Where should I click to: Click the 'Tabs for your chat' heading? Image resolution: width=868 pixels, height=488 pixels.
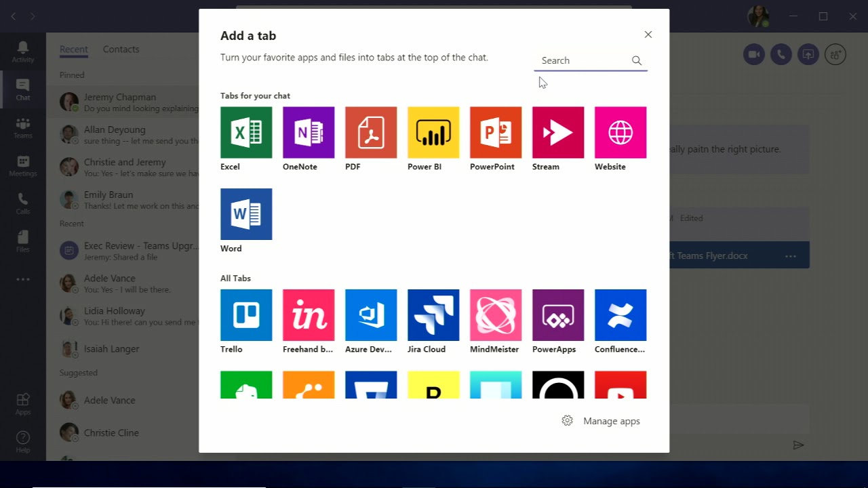pos(255,96)
